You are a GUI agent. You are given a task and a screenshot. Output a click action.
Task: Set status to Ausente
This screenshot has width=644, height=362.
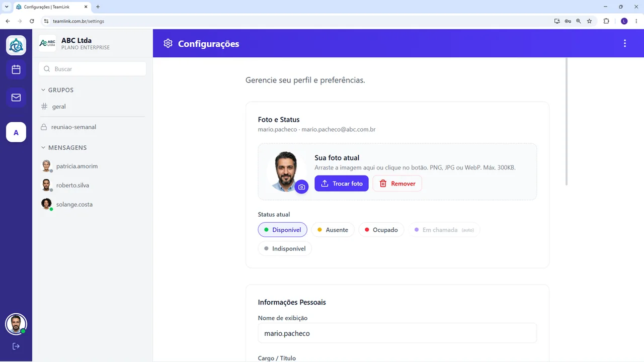pyautogui.click(x=333, y=230)
